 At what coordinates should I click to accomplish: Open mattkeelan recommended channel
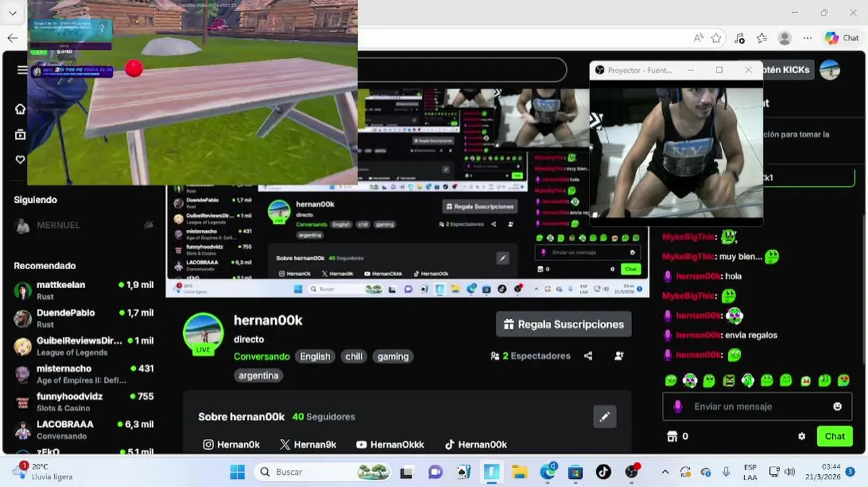click(84, 290)
